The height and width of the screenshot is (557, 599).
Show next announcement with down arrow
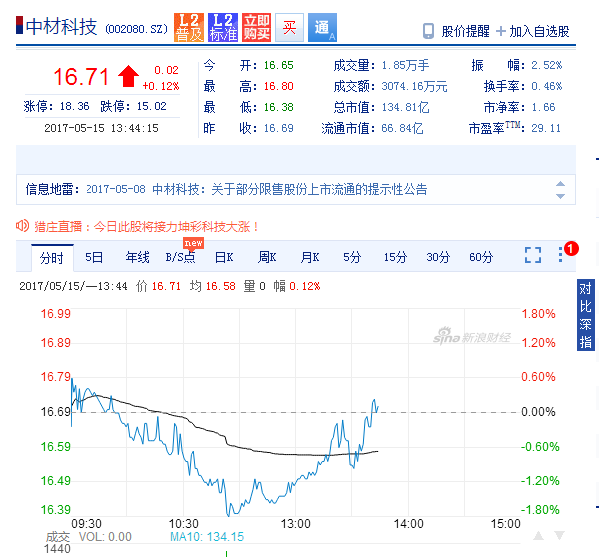(560, 196)
